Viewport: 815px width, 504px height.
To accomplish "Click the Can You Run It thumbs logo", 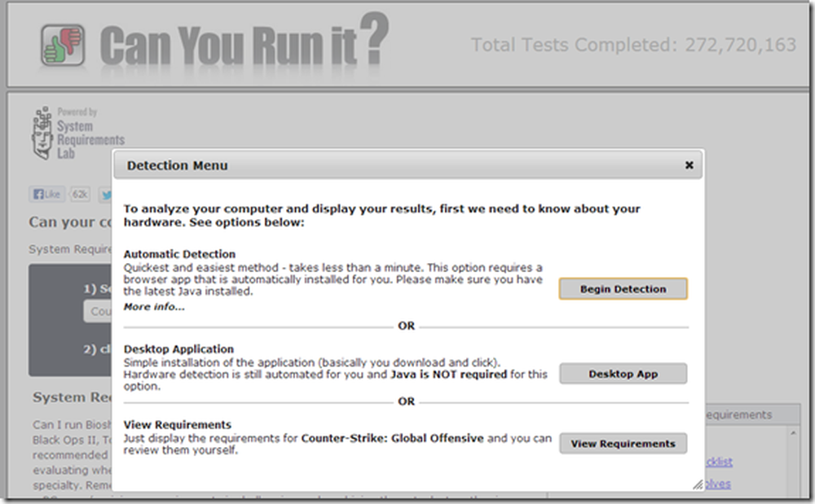I will coord(63,45).
